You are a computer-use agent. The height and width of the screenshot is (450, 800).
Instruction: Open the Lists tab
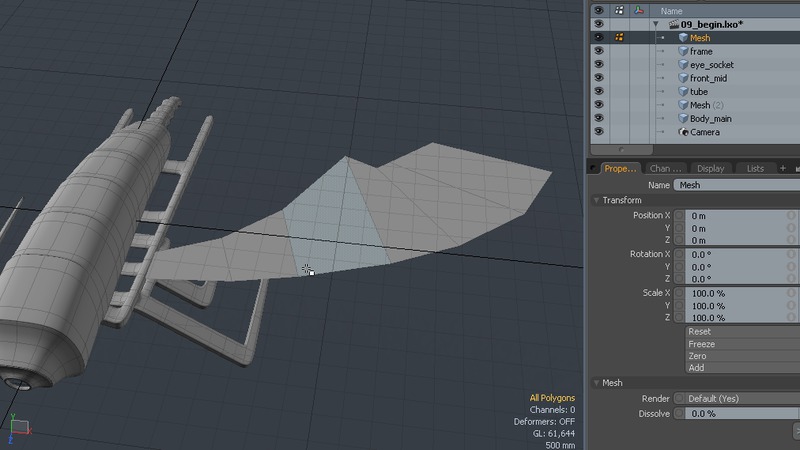pos(755,168)
